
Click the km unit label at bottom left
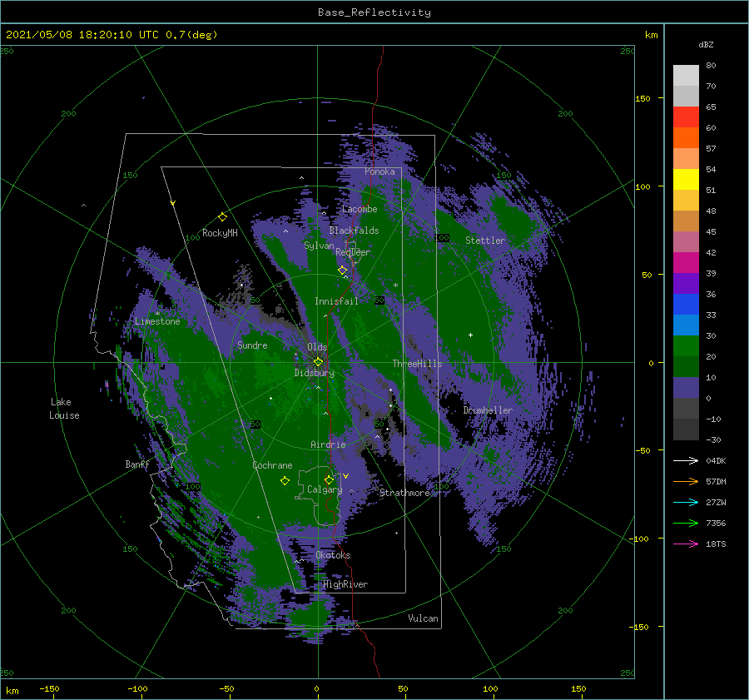[x=12, y=691]
